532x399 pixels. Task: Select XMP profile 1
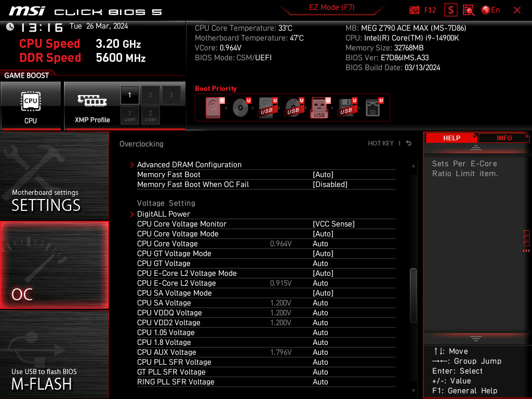pyautogui.click(x=129, y=95)
